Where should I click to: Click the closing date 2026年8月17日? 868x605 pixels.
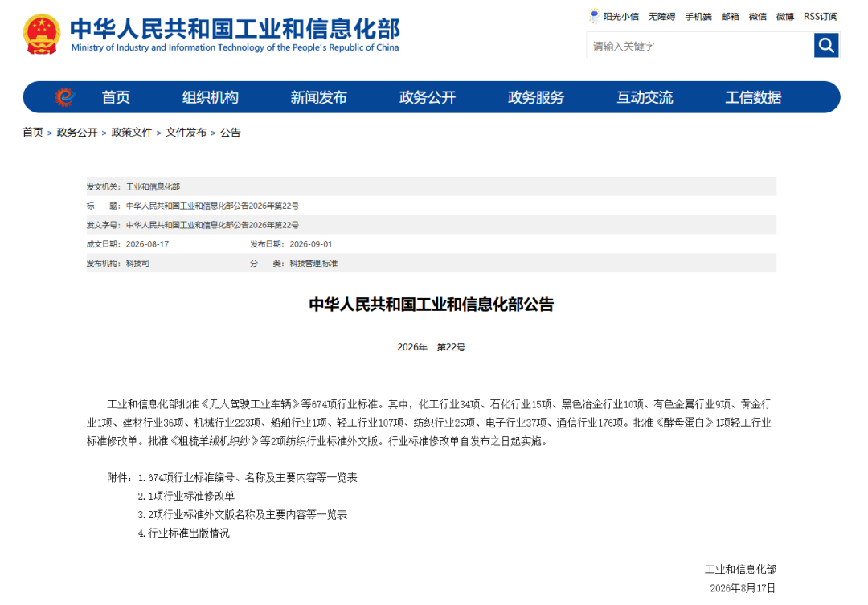click(x=743, y=588)
